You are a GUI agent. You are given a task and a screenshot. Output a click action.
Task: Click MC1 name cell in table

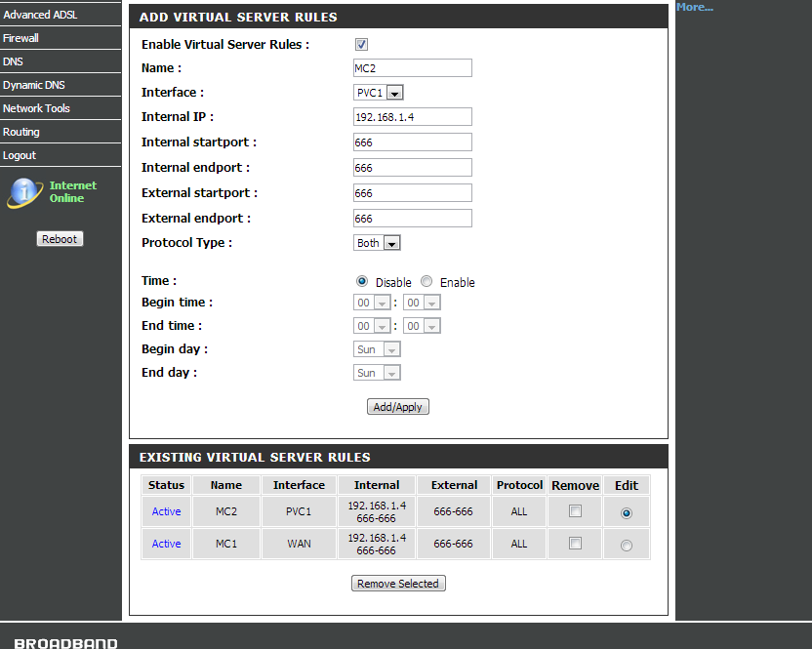(226, 544)
